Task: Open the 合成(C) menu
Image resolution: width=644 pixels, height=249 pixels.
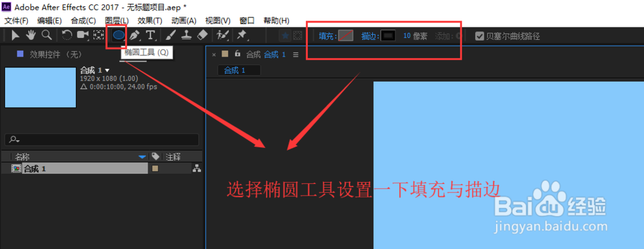Action: 83,21
